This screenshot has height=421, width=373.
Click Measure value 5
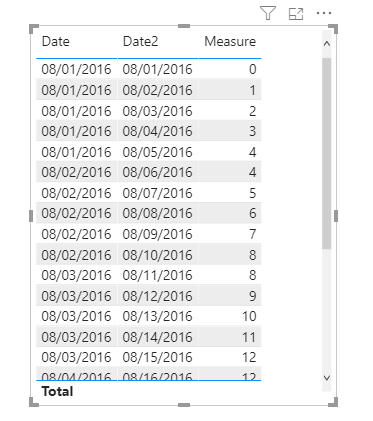click(x=253, y=193)
